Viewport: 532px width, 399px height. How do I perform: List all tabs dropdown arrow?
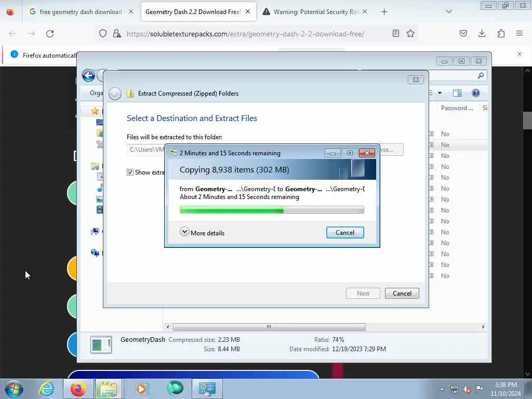click(x=448, y=12)
